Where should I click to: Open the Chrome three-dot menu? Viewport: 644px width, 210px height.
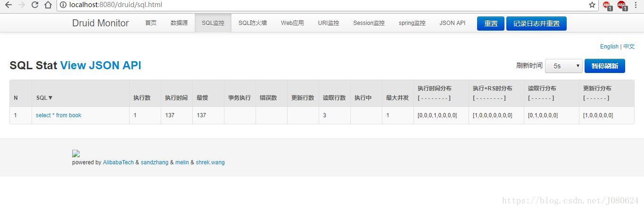point(636,5)
